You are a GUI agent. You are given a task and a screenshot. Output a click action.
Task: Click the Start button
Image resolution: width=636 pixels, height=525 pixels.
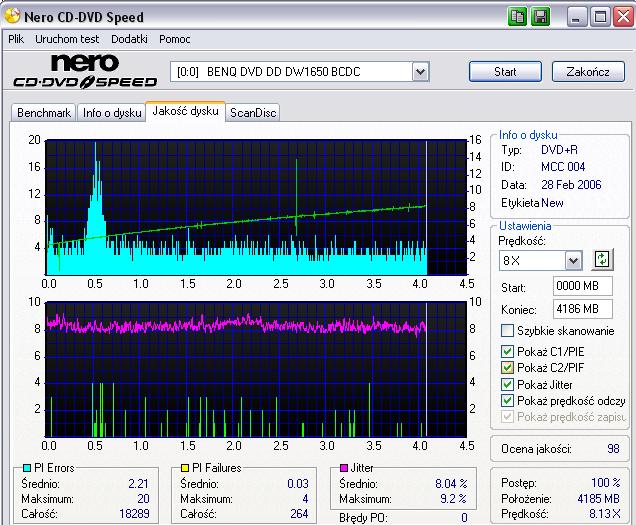coord(505,72)
